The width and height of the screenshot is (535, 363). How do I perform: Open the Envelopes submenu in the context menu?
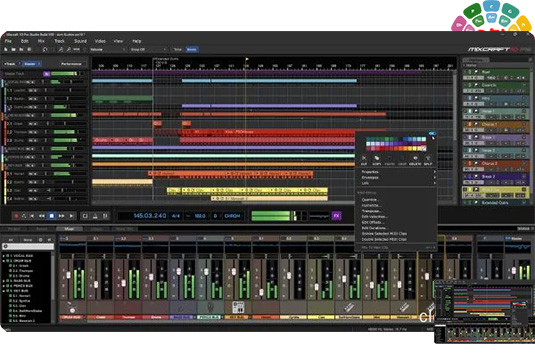[396, 177]
